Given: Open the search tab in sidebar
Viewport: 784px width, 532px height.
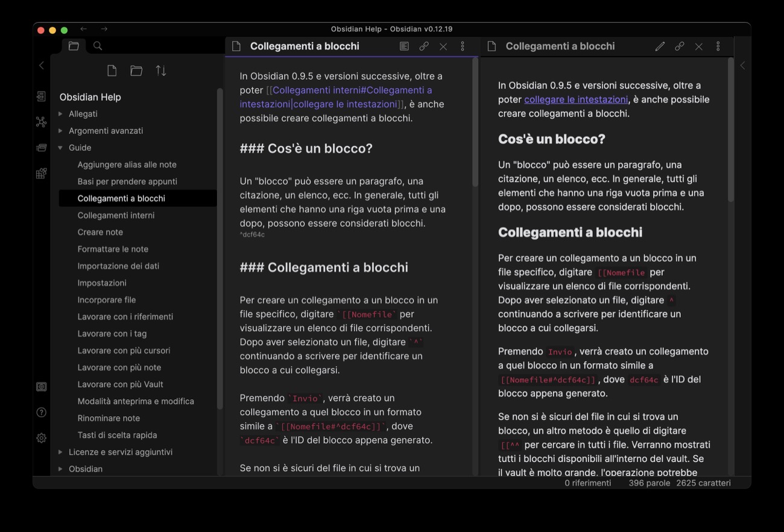Looking at the screenshot, I should coord(98,46).
